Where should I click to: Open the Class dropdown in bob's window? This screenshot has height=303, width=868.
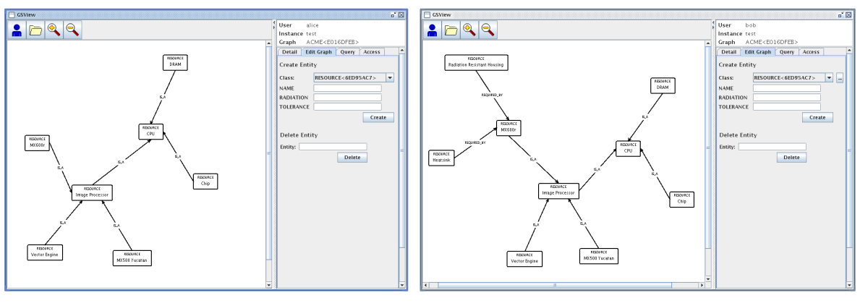829,77
